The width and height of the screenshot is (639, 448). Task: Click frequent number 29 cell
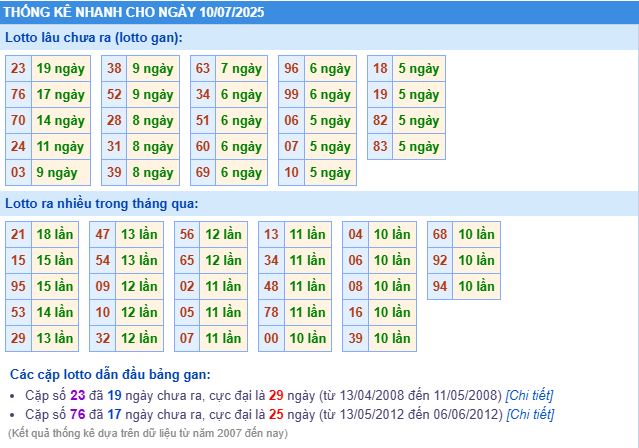click(x=18, y=338)
